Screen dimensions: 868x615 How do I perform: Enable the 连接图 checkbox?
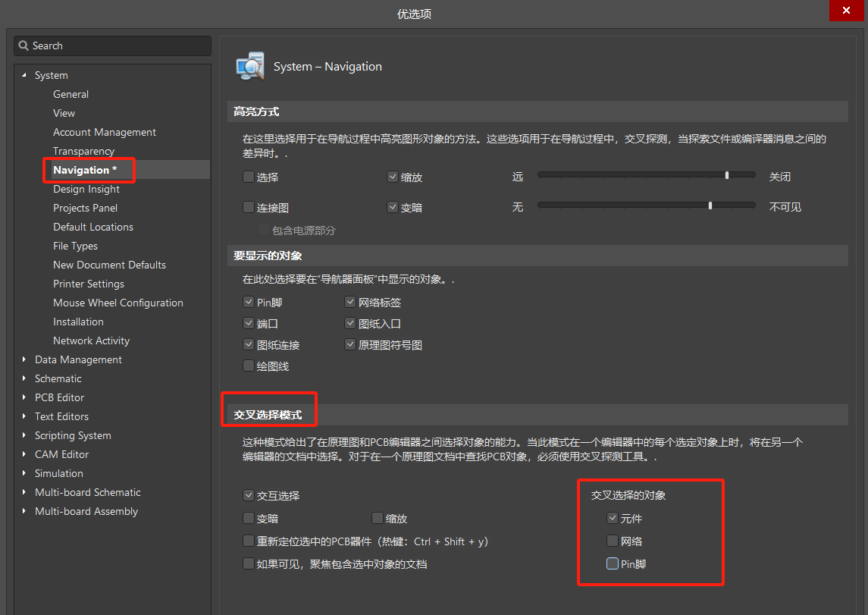249,208
